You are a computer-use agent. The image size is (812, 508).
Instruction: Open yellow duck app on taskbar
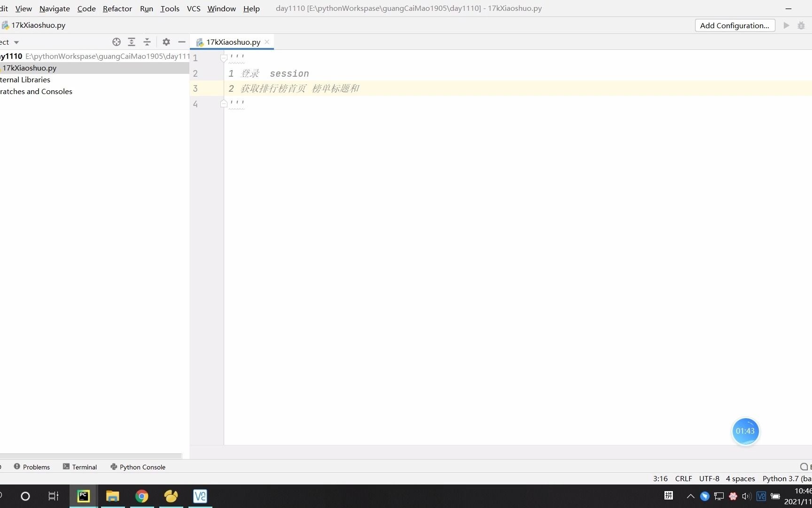[171, 496]
